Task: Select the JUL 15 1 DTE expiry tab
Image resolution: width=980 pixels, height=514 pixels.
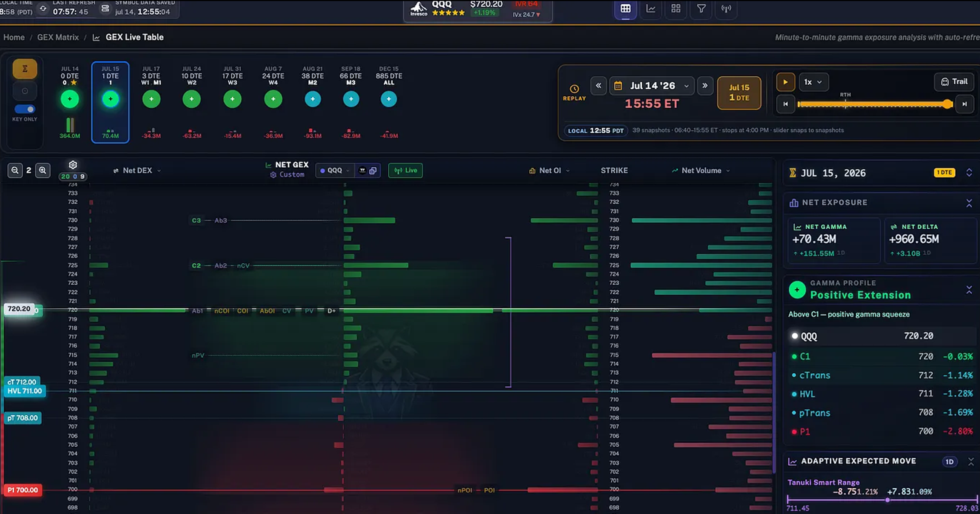Action: (x=110, y=102)
